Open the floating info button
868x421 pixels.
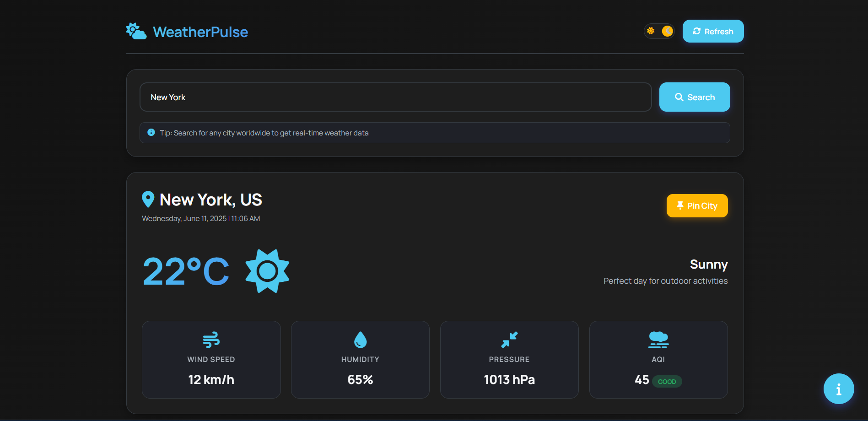[838, 389]
